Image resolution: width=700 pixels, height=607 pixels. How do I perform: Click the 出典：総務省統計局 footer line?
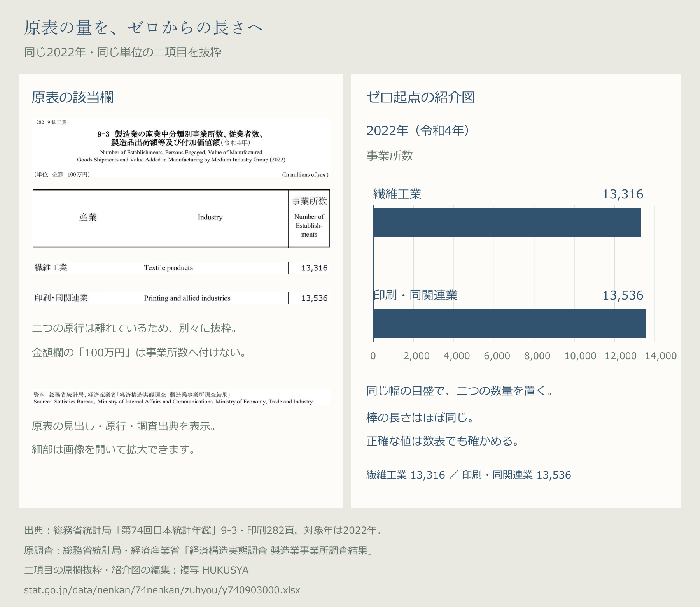[203, 530]
